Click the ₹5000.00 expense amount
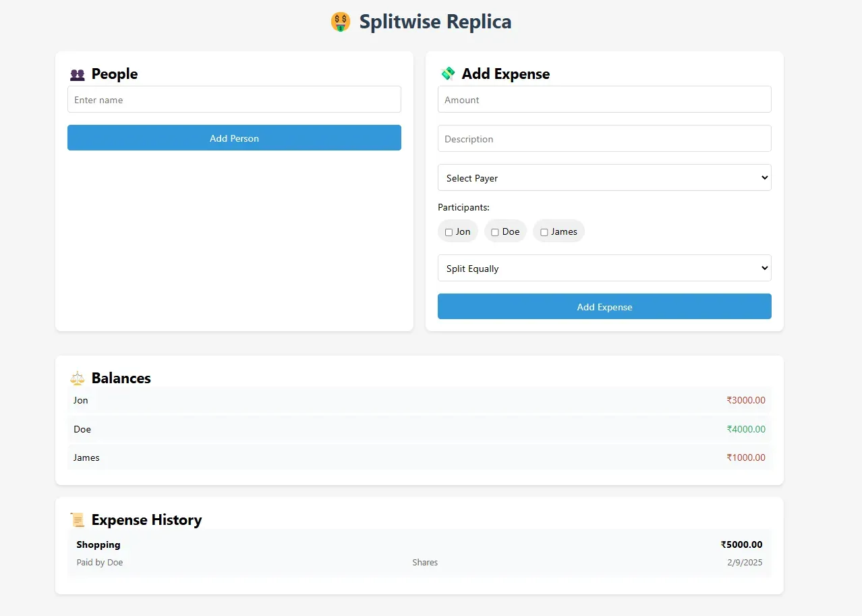The image size is (862, 616). point(742,544)
